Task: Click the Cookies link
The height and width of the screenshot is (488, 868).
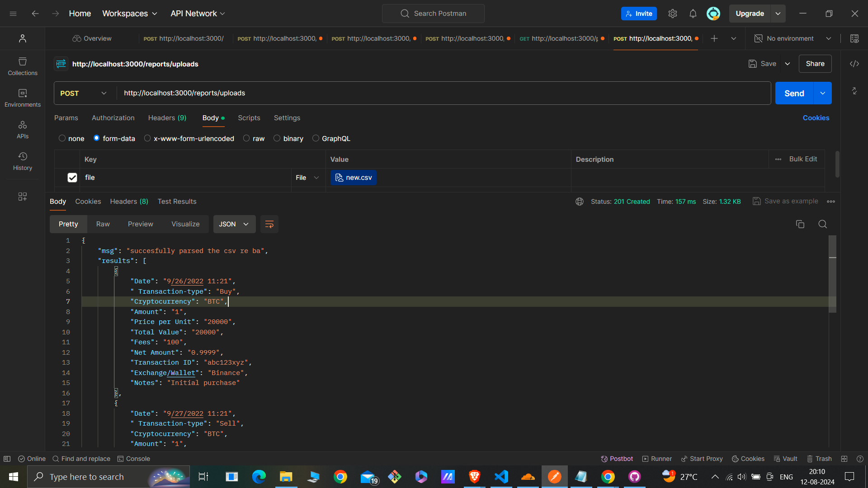Action: click(x=816, y=118)
